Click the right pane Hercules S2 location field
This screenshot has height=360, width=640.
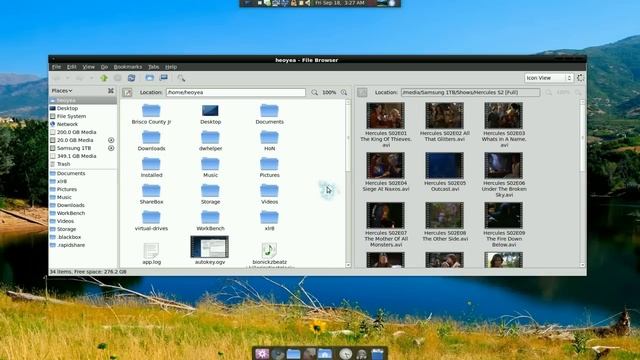coord(470,93)
